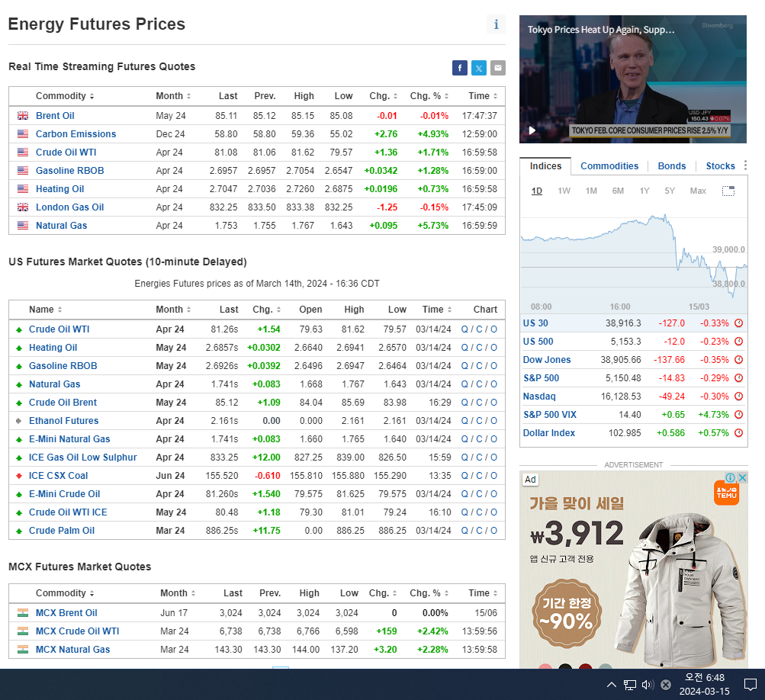Image resolution: width=765 pixels, height=700 pixels.
Task: Open the Dollar Index link
Action: pyautogui.click(x=549, y=432)
